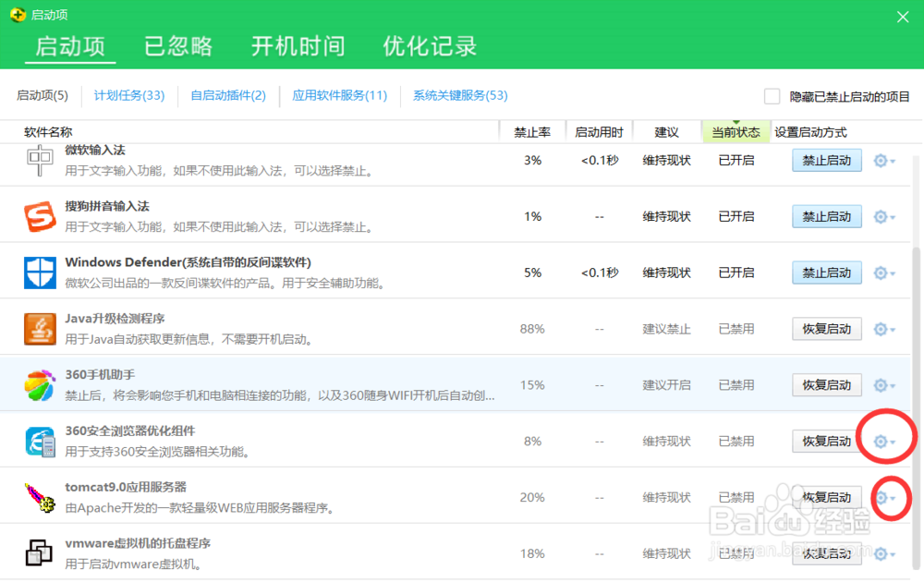Click 禁止启动 for 微软输入法
This screenshot has width=924, height=582.
(x=827, y=160)
